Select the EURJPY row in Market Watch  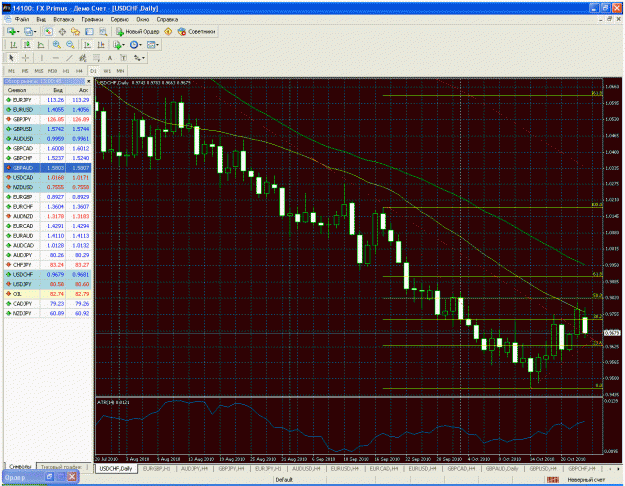pos(47,100)
